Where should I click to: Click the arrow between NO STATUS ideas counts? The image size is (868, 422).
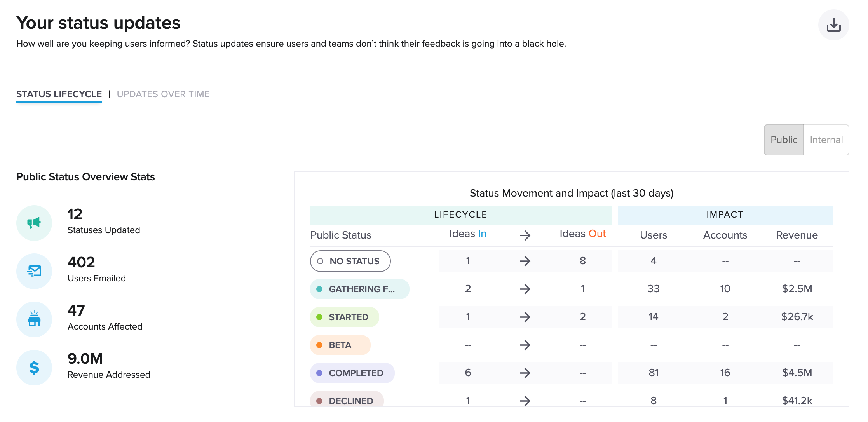click(x=526, y=261)
